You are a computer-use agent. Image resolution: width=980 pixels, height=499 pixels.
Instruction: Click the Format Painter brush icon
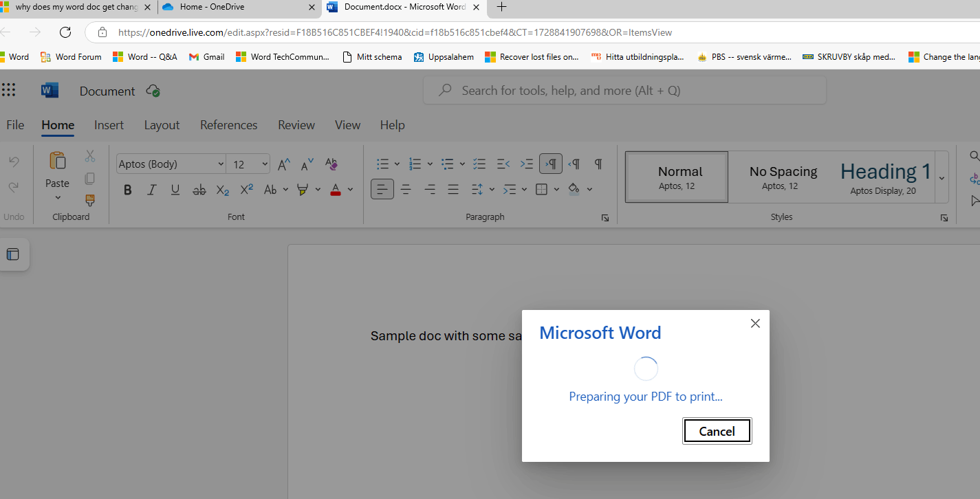(x=90, y=201)
